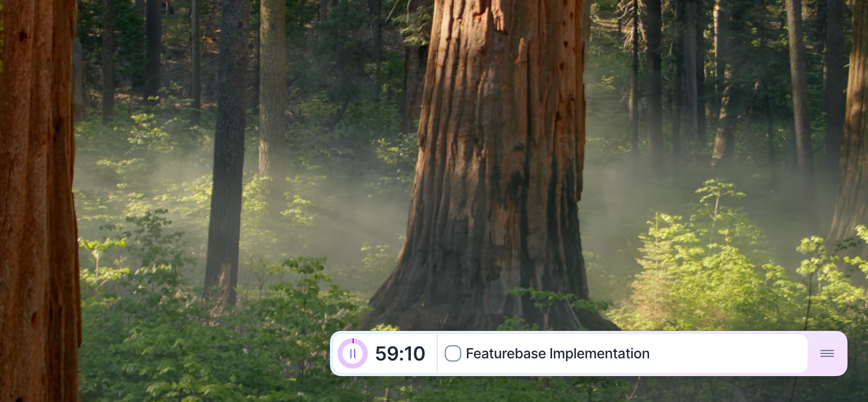This screenshot has width=868, height=402.
Task: Click the empty white space after the task title
Action: (x=728, y=354)
